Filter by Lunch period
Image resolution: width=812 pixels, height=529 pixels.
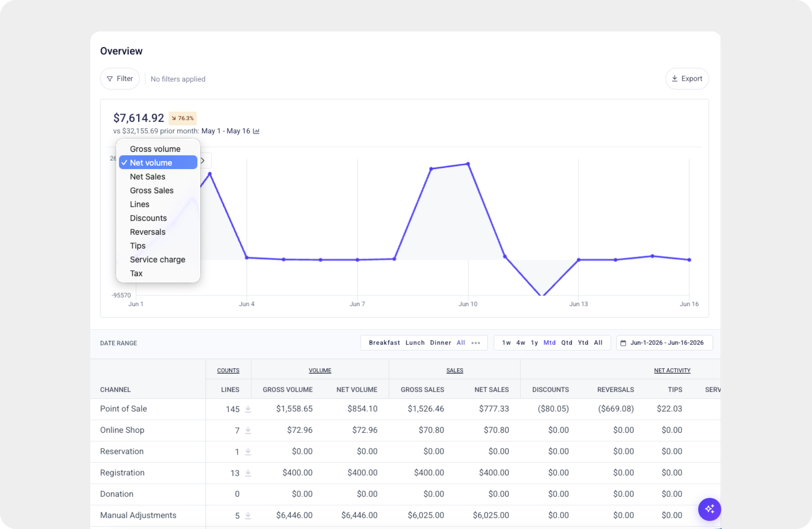415,343
